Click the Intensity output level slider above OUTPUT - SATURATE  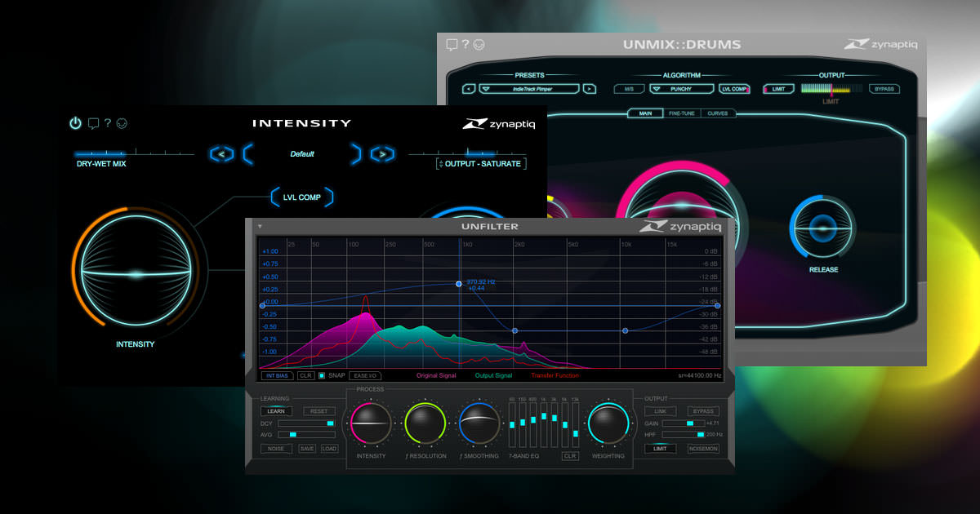point(467,152)
